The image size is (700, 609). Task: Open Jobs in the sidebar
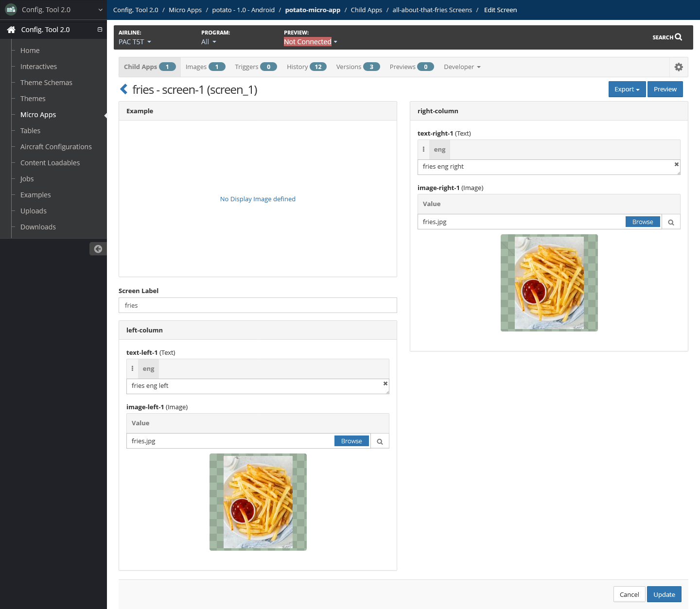click(x=27, y=179)
